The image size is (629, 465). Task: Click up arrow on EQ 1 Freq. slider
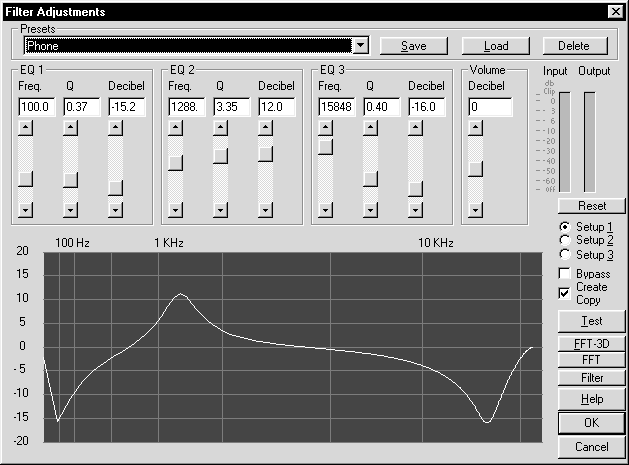click(x=26, y=128)
